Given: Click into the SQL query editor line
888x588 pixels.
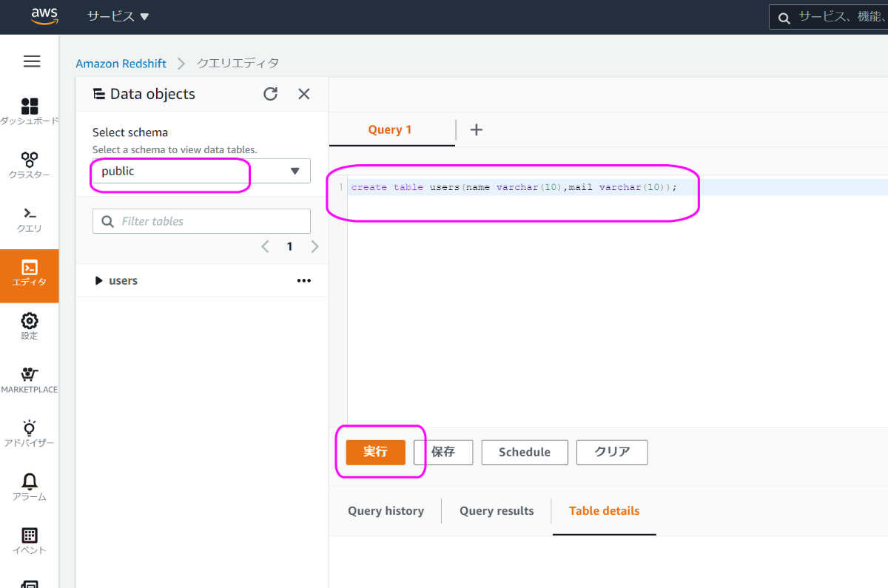Looking at the screenshot, I should click(618, 187).
